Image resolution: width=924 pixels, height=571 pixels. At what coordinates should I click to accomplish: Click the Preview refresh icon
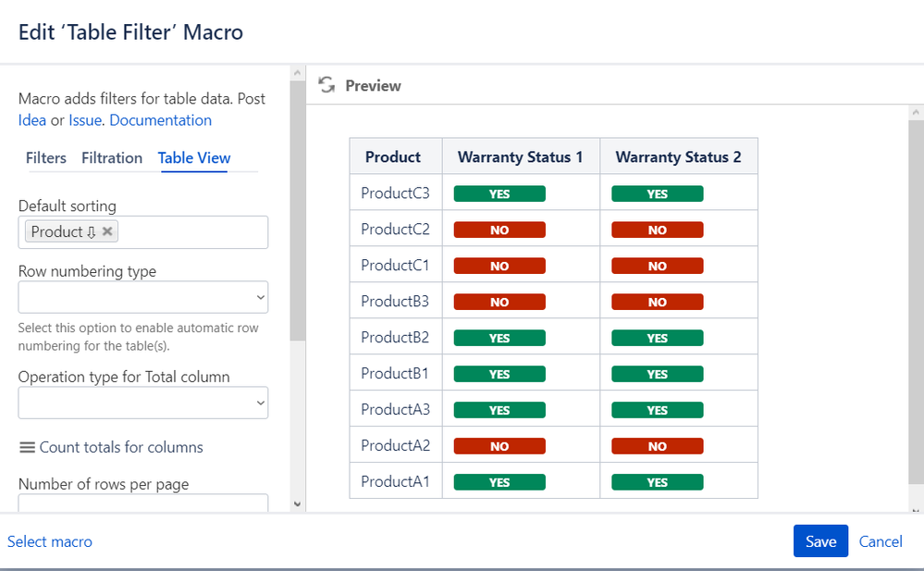coord(326,85)
